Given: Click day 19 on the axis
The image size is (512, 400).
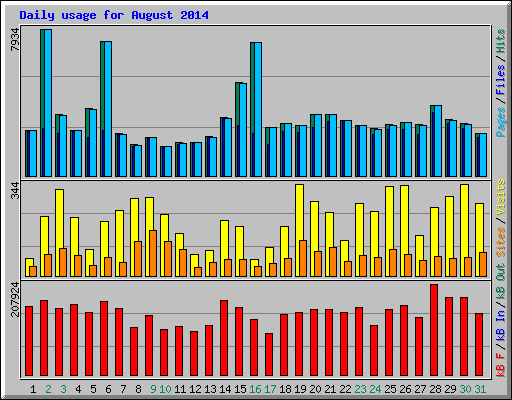Looking at the screenshot, I should pos(300,389).
